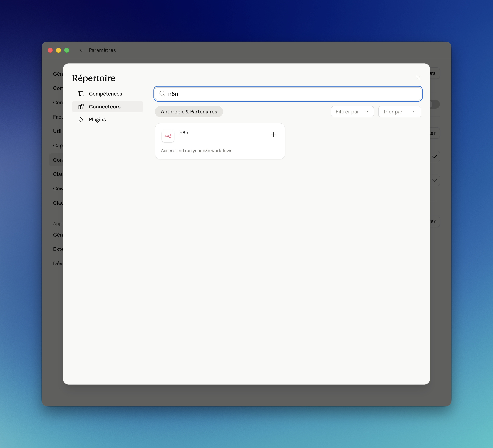
Task: Maximize the window with the green button
Action: click(67, 50)
